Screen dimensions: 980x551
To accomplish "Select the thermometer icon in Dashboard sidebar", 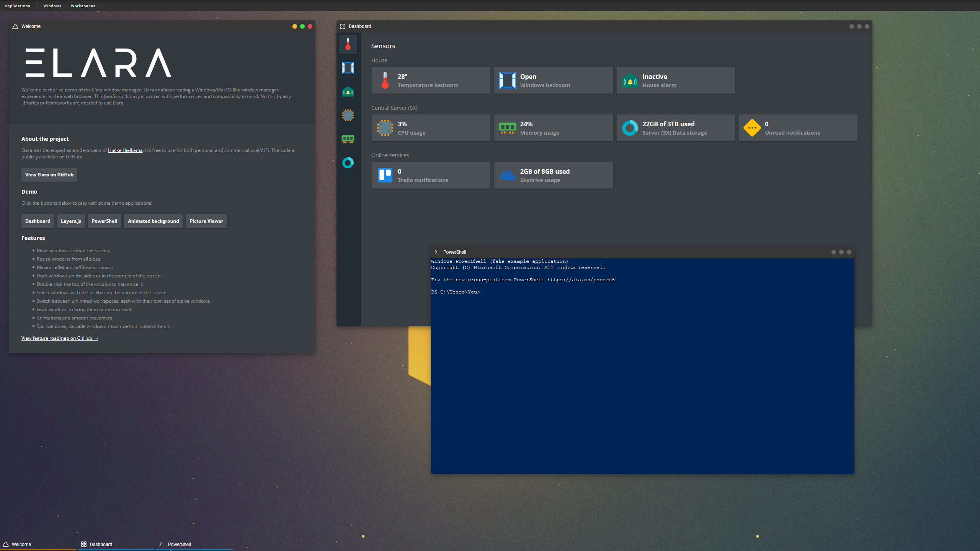I will point(348,44).
